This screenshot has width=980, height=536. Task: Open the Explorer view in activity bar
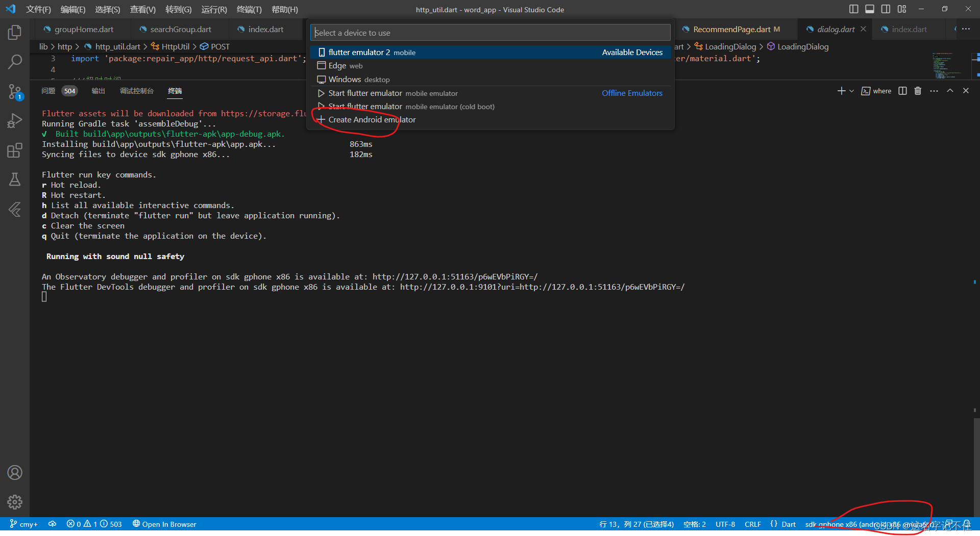(15, 33)
